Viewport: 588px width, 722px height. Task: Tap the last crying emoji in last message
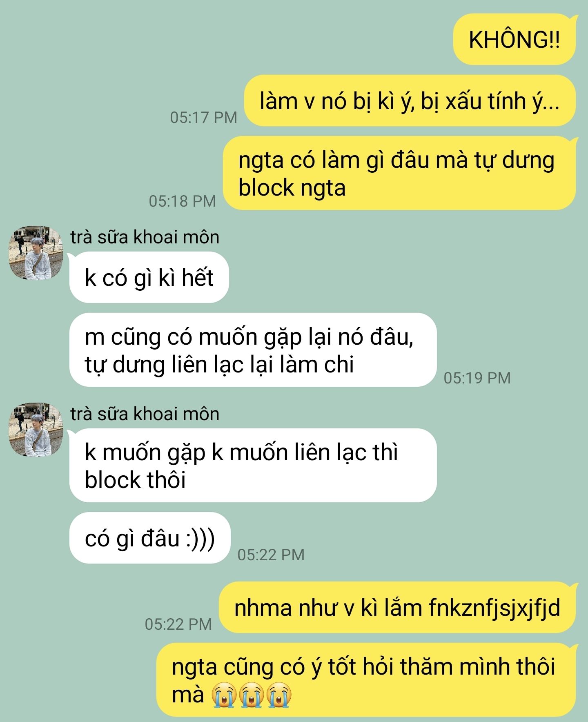(279, 695)
